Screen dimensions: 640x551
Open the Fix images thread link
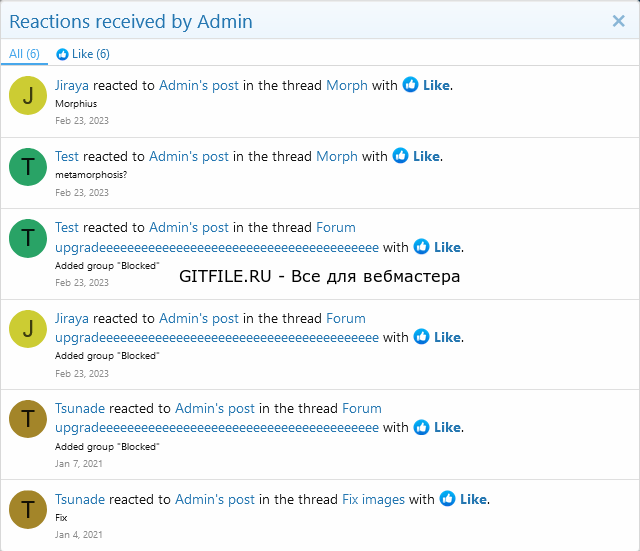pos(373,500)
